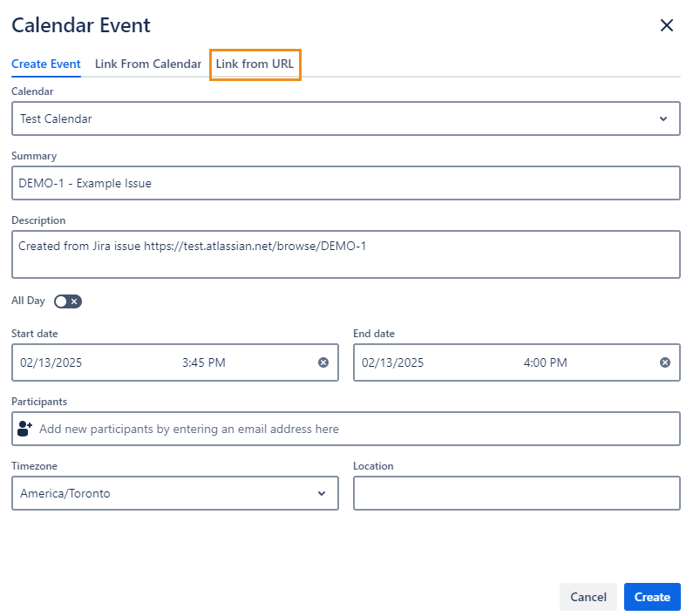This screenshot has height=616, width=693.
Task: Change the 3:45 PM start time
Action: point(204,362)
